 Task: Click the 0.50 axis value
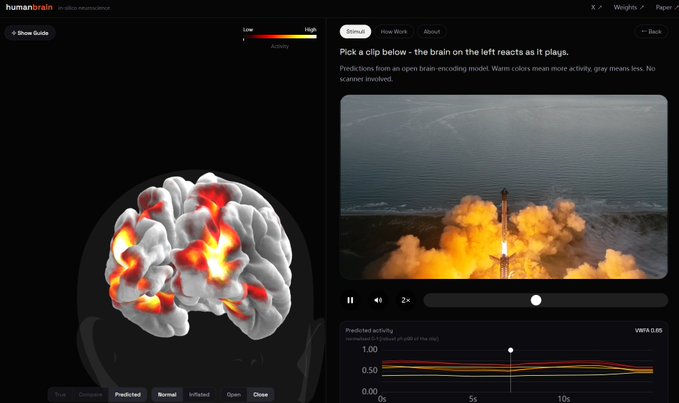[x=369, y=370]
